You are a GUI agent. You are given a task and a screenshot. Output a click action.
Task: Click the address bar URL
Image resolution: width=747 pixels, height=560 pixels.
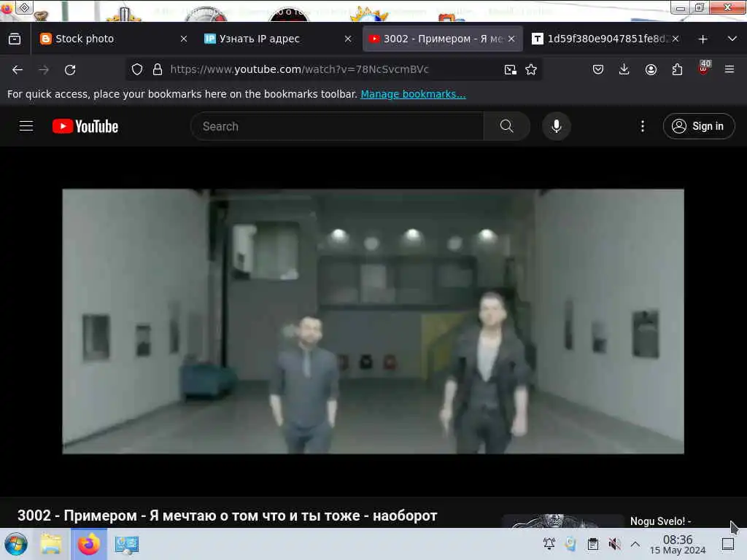coord(299,69)
